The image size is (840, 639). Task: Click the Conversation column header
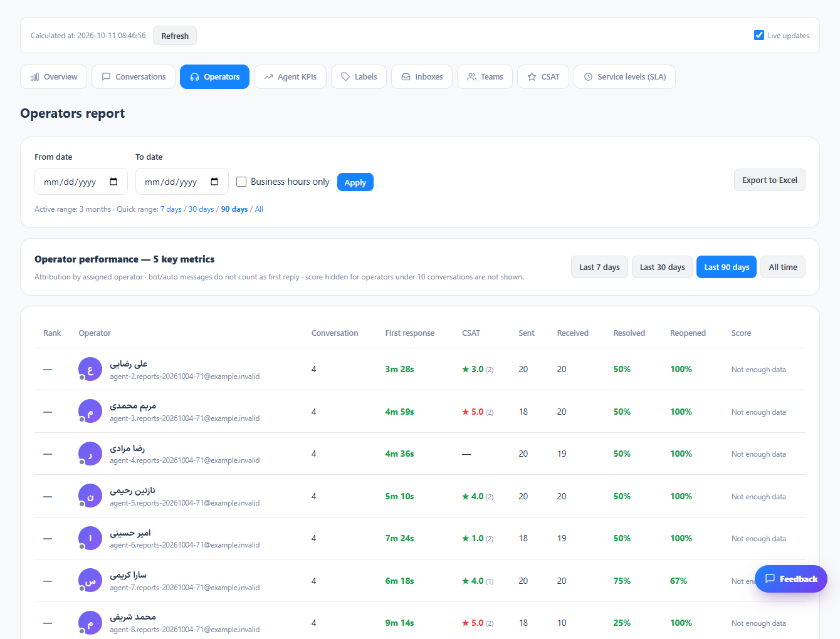coord(335,333)
